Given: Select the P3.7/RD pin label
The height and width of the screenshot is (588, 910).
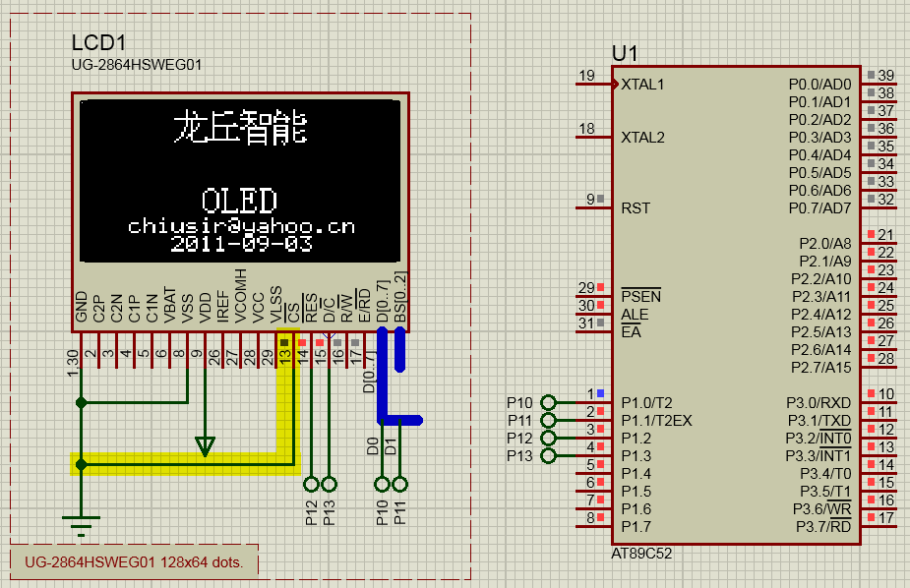Looking at the screenshot, I should pos(823,526).
